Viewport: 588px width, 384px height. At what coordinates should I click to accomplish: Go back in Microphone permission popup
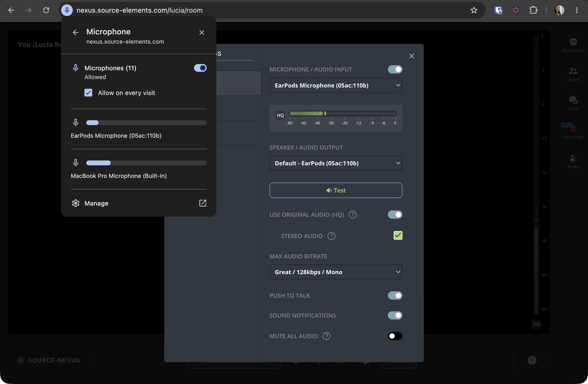[76, 32]
